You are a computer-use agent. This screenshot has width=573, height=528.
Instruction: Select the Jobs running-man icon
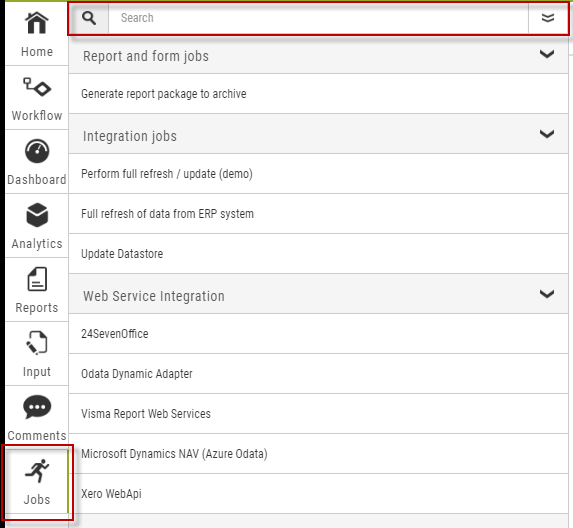click(37, 471)
